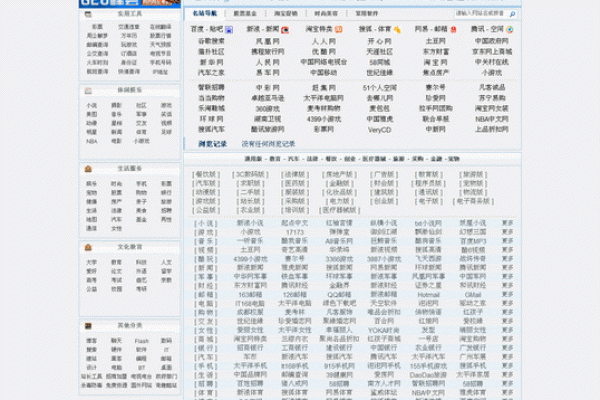Click the GLU site logo
The height and width of the screenshot is (400, 600).
click(110, 3)
